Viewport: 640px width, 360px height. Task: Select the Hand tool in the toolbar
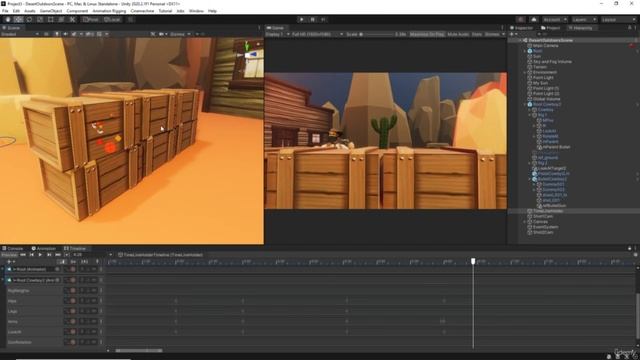click(8, 20)
